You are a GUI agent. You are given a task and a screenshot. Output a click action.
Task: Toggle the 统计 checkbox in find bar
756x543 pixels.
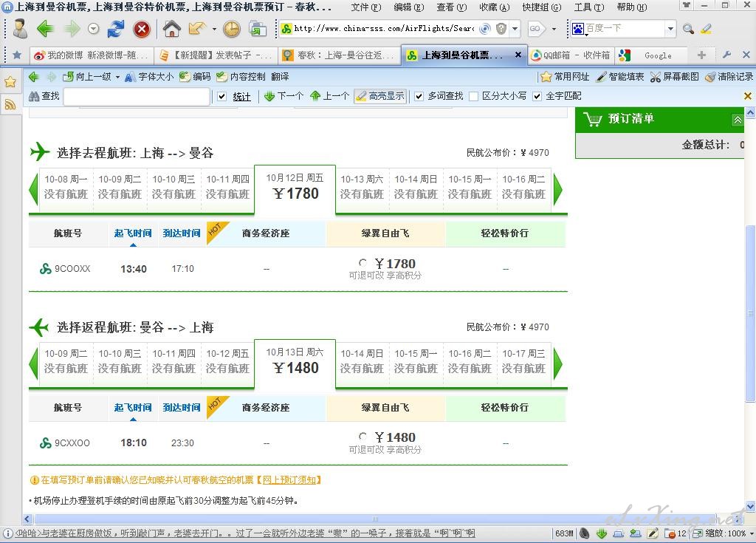coord(221,97)
